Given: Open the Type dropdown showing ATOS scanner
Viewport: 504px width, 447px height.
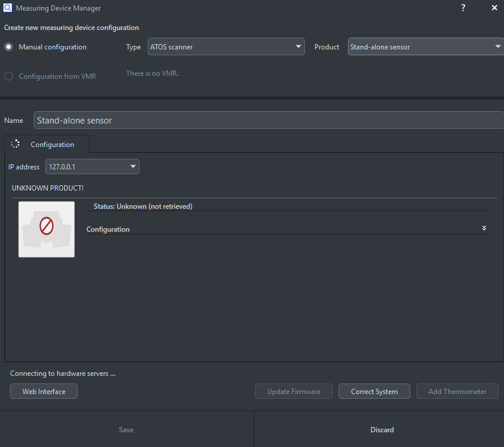Looking at the screenshot, I should (x=226, y=46).
